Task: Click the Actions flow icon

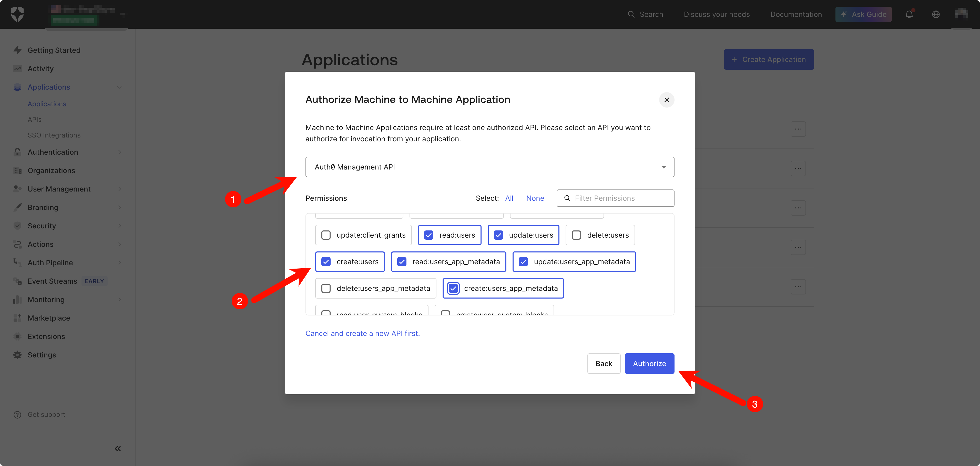Action: point(17,245)
